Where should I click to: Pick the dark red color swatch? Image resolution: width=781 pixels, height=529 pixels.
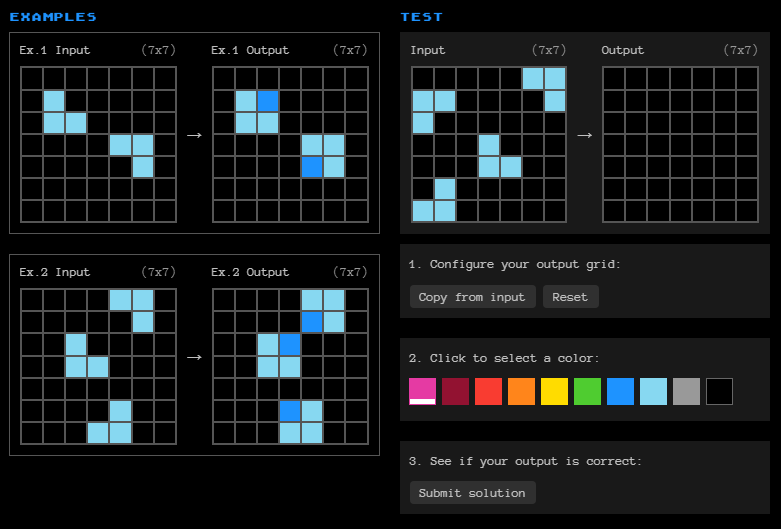click(455, 391)
